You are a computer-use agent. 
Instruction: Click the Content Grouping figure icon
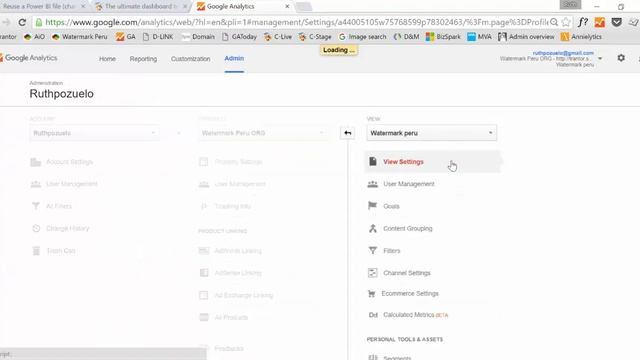[373, 229]
